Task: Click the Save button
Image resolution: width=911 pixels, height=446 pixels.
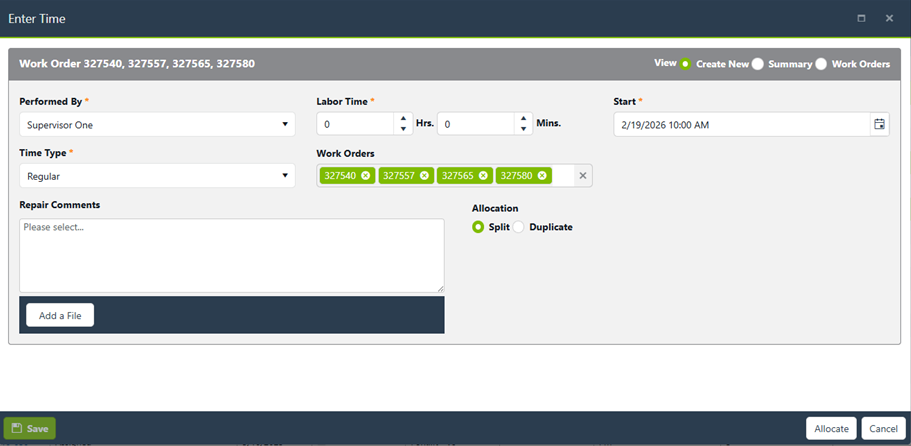Action: tap(30, 428)
